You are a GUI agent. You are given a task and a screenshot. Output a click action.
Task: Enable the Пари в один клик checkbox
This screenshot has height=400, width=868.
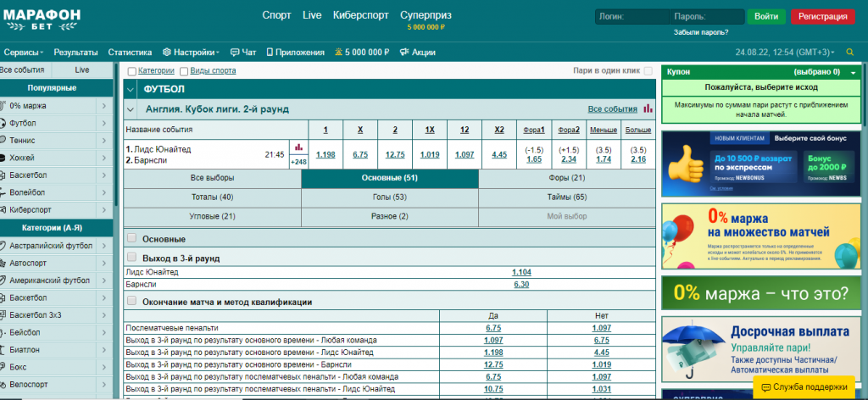(648, 71)
